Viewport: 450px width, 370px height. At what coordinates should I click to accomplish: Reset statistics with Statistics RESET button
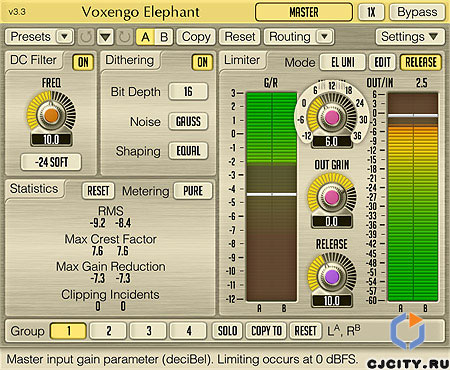point(98,191)
